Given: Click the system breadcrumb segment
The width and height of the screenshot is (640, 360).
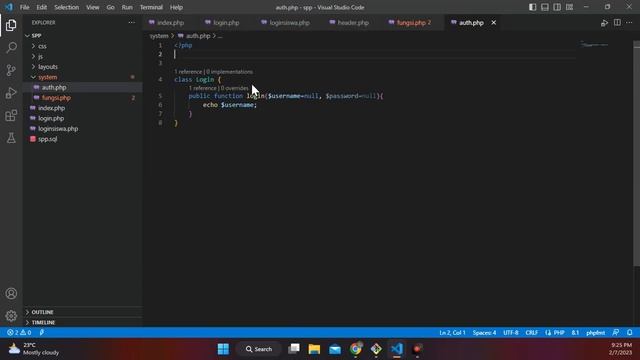Looking at the screenshot, I should coord(159,36).
